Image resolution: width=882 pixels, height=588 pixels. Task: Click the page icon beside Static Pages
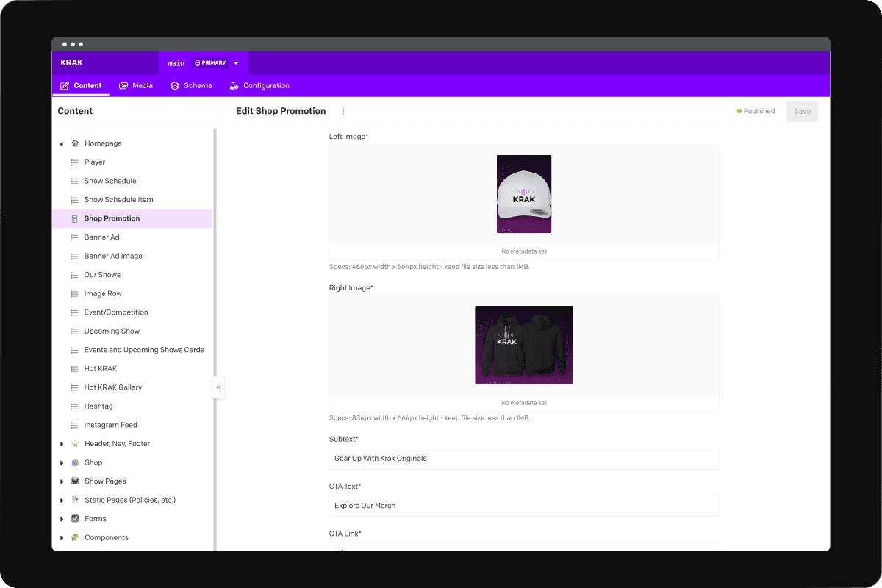[75, 500]
